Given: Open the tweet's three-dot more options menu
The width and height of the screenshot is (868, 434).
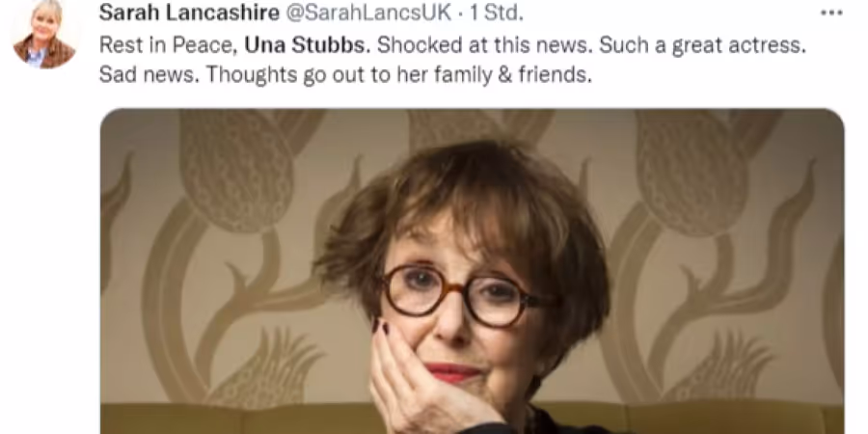Looking at the screenshot, I should pyautogui.click(x=831, y=14).
